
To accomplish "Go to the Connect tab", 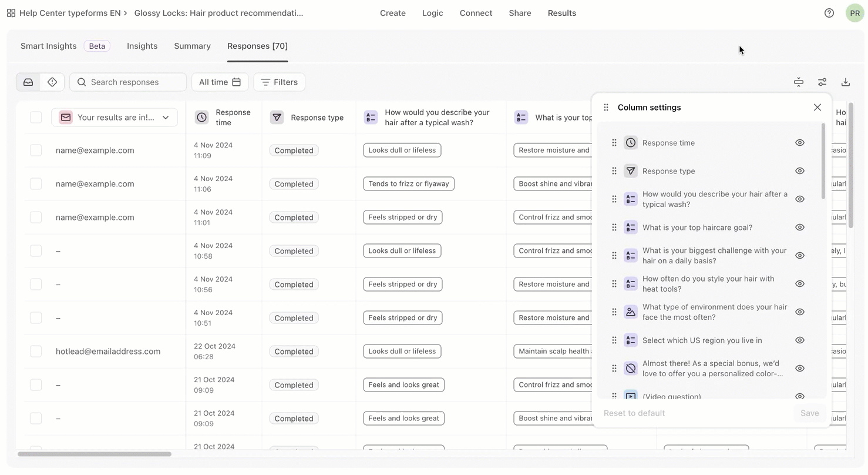I will [x=476, y=13].
